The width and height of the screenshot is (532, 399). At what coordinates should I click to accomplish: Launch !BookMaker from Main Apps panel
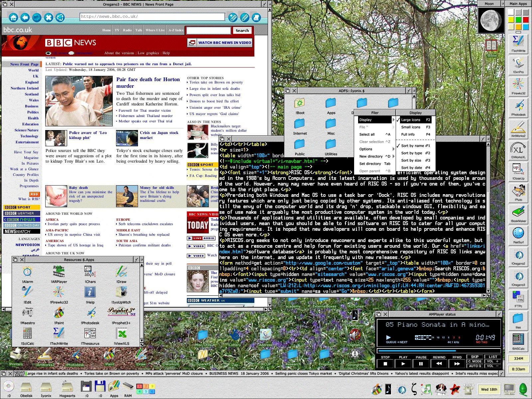pos(518,214)
